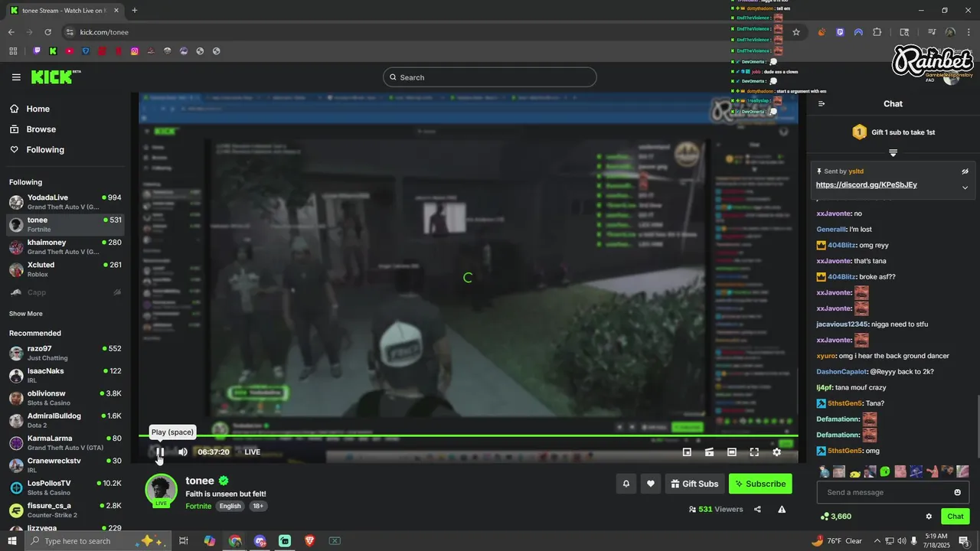Open the YouTube bookmark icon

click(x=69, y=51)
